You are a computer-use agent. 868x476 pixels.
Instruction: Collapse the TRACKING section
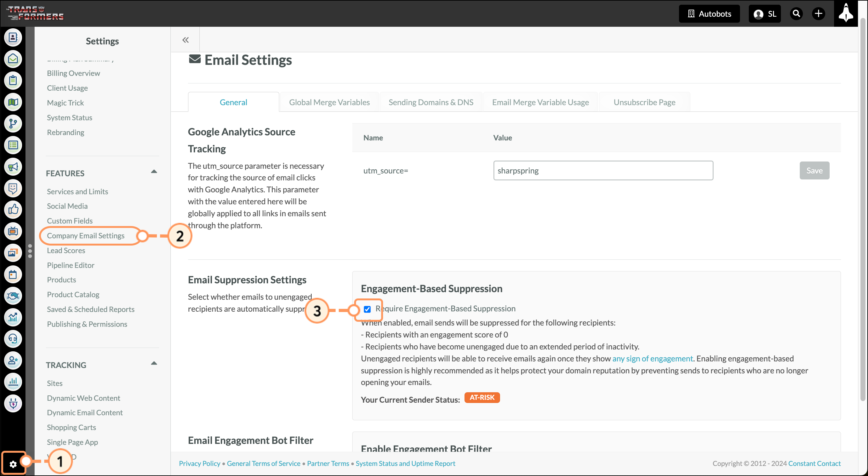[154, 364]
